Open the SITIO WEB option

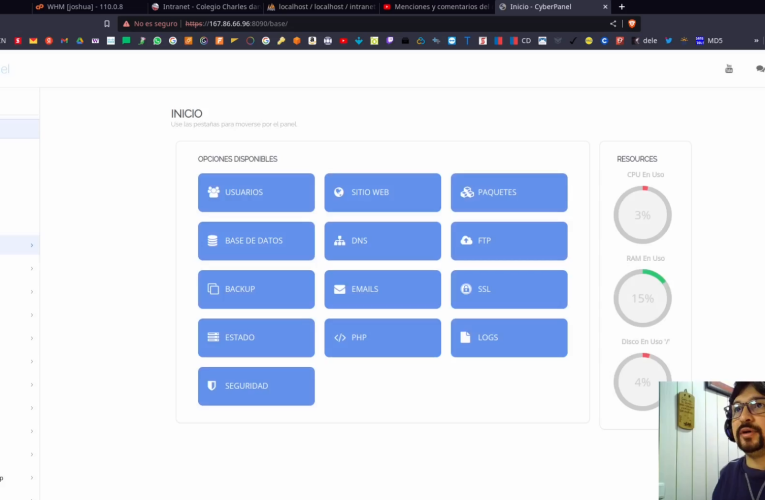pyautogui.click(x=382, y=192)
